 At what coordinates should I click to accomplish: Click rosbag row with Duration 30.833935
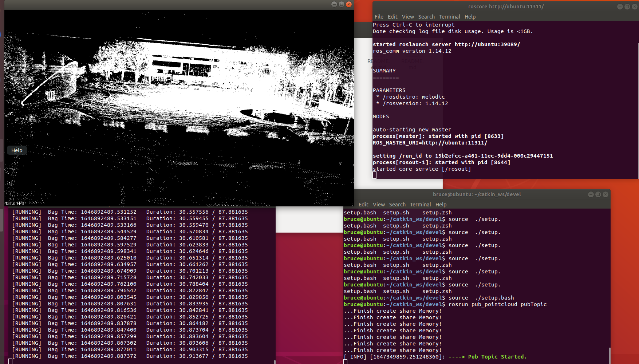(x=130, y=304)
